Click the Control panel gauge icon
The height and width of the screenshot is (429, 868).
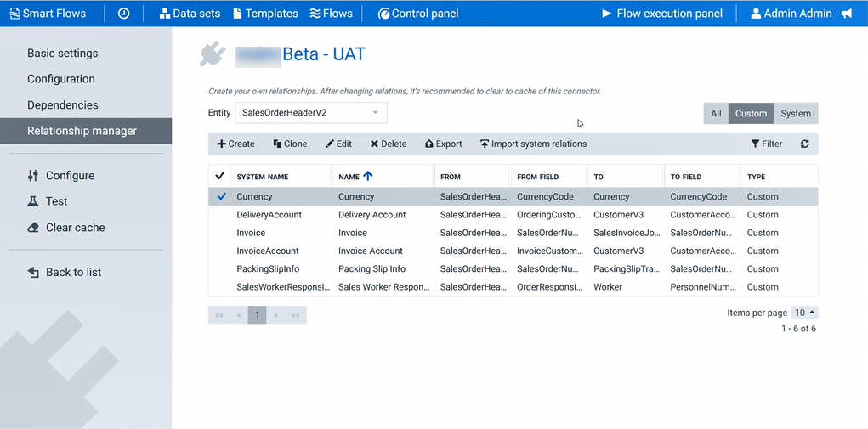(383, 14)
